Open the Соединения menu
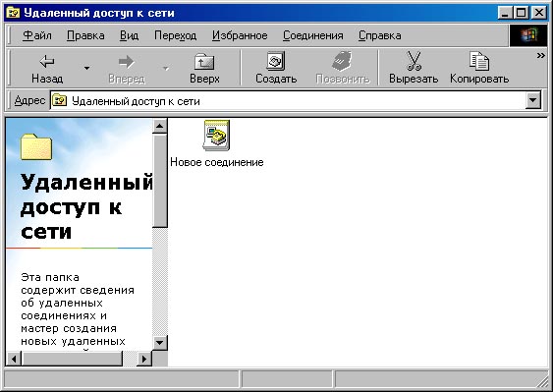Viewport: 553px width, 392px height. [x=313, y=35]
